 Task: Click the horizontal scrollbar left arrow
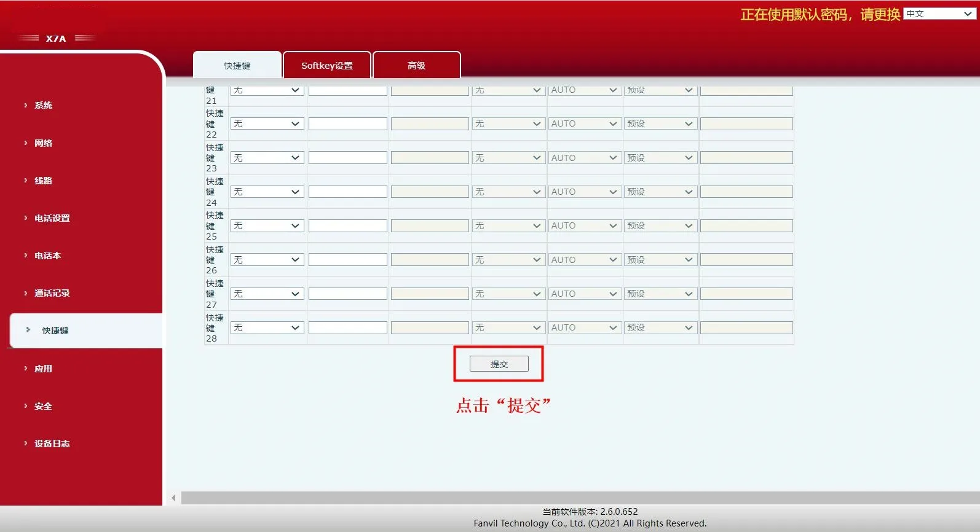173,498
